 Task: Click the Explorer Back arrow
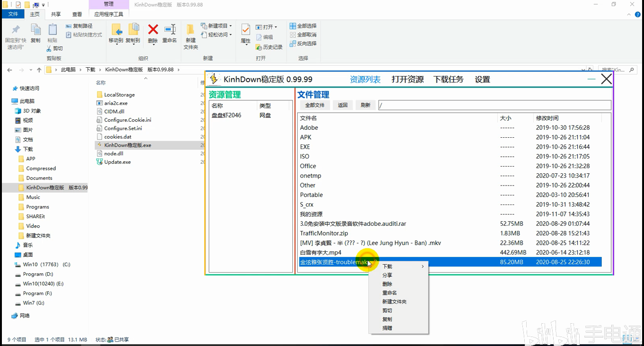click(x=9, y=70)
